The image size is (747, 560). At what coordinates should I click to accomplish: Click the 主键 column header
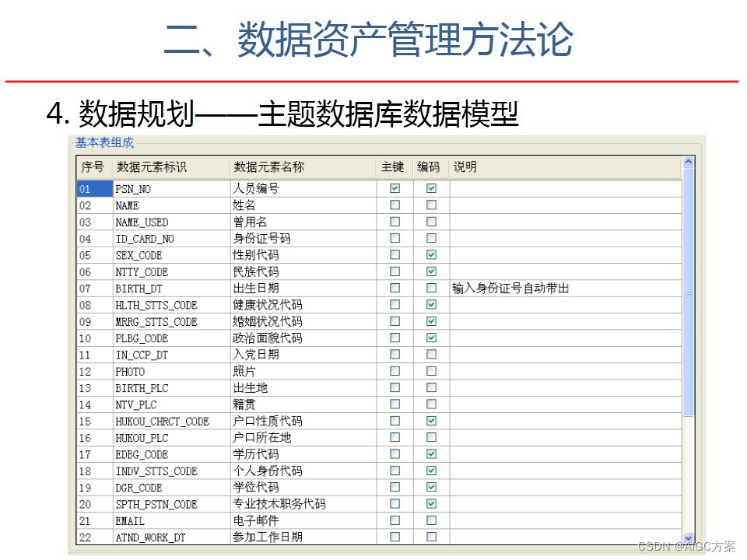tap(395, 167)
